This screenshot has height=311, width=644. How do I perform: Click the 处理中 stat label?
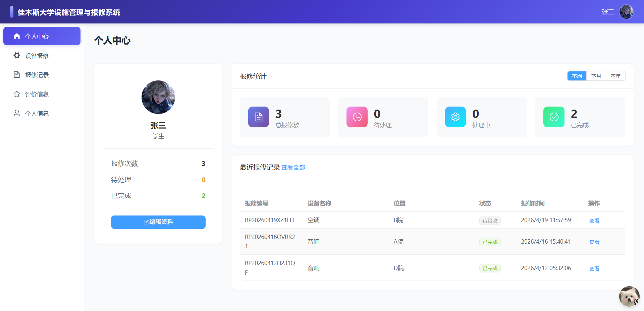point(481,125)
